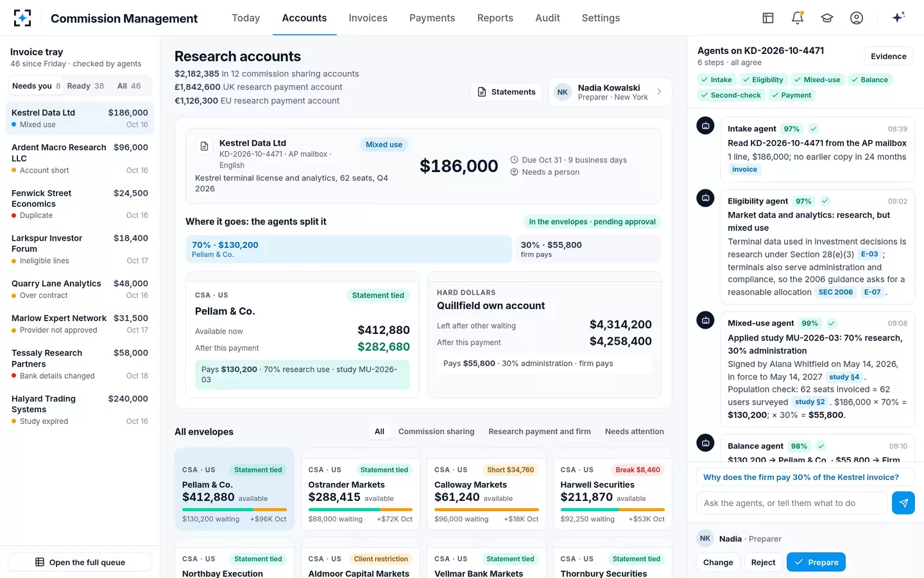
Task: Toggle the Payment step chip
Action: 791,95
